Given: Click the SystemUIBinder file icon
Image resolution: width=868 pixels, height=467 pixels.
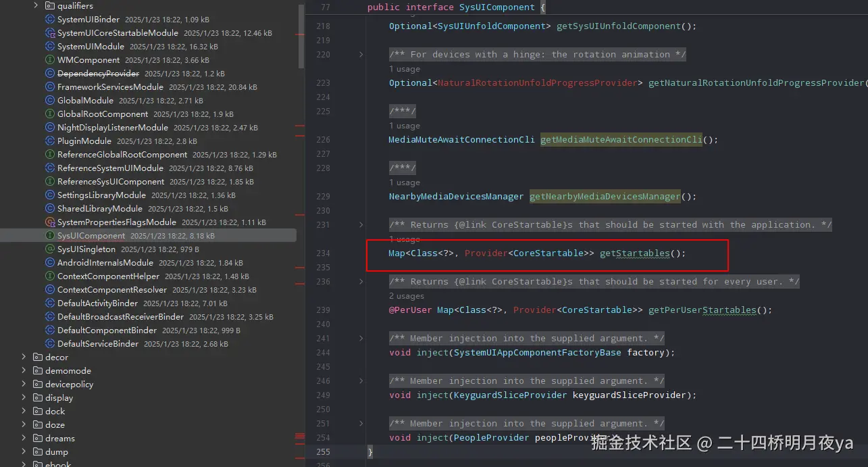Looking at the screenshot, I should [50, 20].
